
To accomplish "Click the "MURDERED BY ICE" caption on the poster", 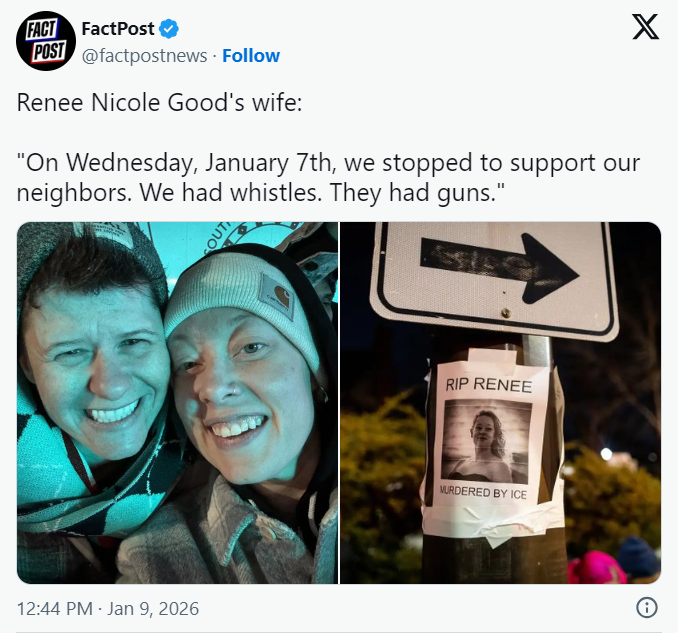I will [483, 492].
